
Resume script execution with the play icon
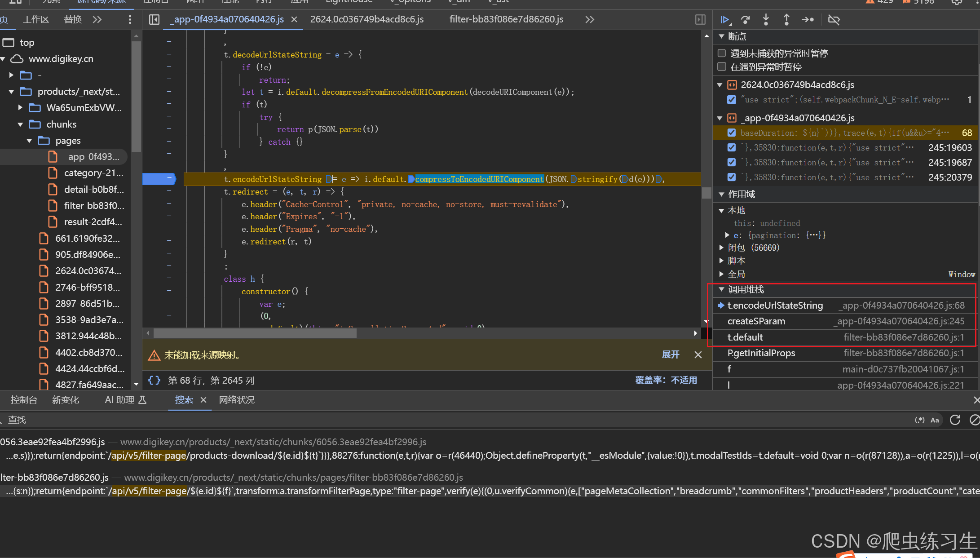coord(724,20)
